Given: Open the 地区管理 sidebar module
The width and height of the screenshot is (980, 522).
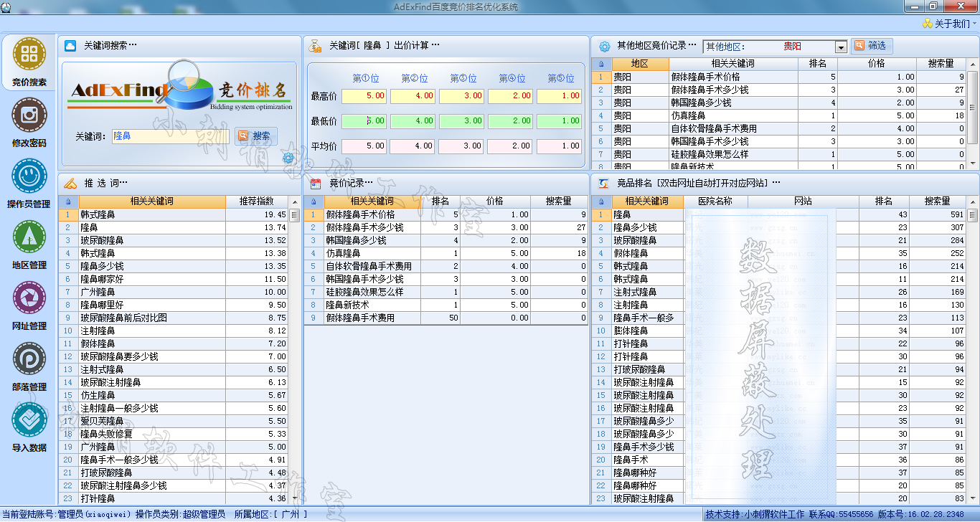Looking at the screenshot, I should (x=29, y=245).
